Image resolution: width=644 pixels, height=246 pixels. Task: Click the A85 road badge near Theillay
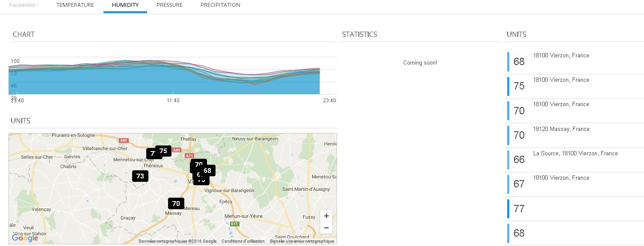tap(177, 150)
